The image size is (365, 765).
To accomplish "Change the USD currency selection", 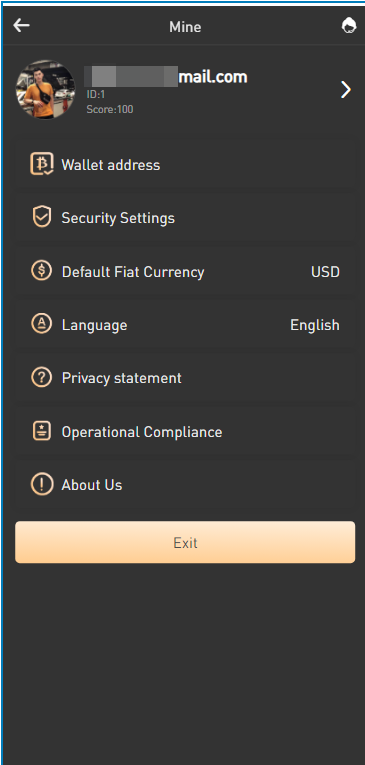I will pos(325,272).
